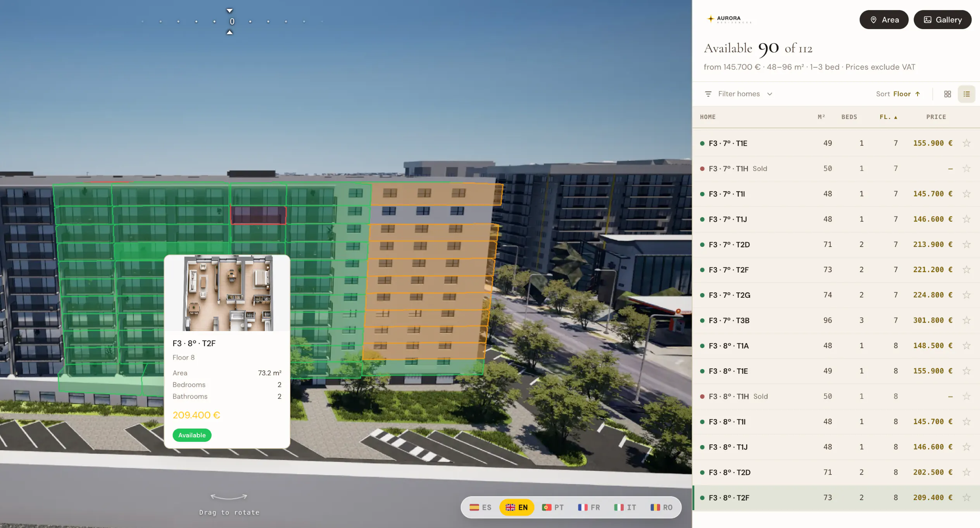
Task: Star the highlighted F3 · 8º · T2F row
Action: 966,497
